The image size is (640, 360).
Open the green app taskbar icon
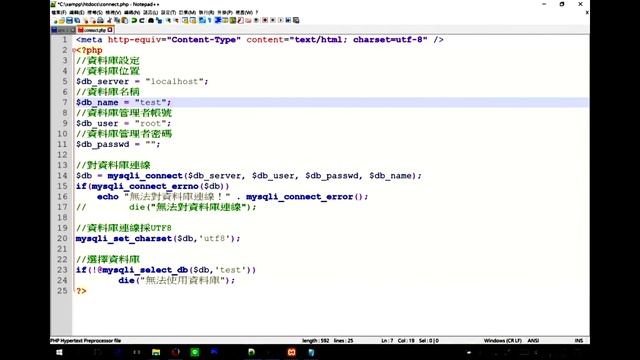195,352
